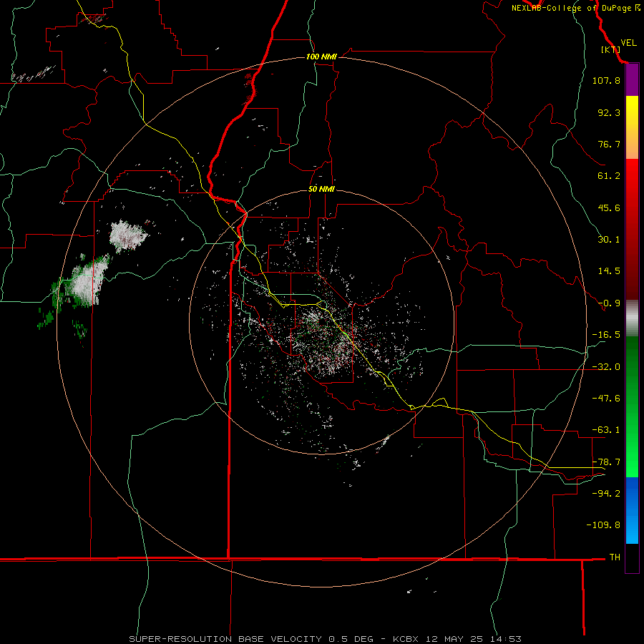Pick the red segment of velocity color bar

(632, 229)
